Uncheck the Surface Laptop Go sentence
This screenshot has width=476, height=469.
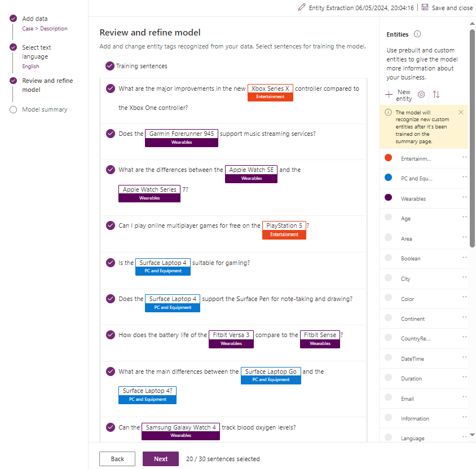coord(111,371)
